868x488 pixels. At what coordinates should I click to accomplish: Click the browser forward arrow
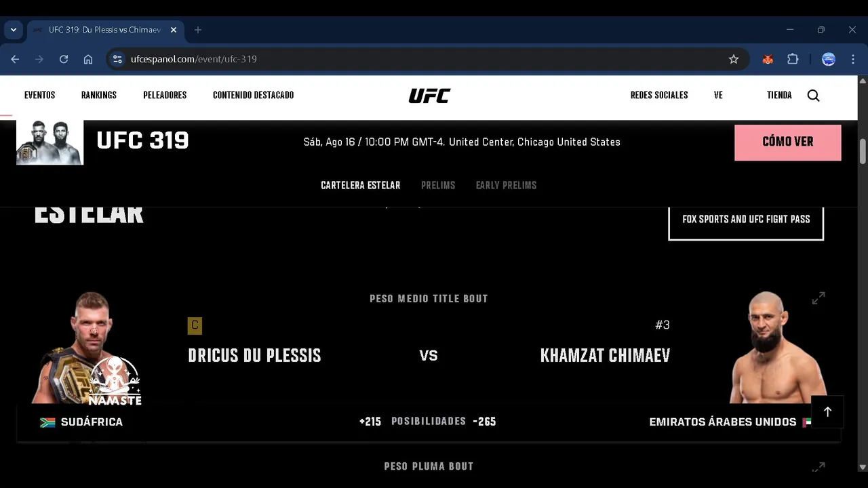point(39,59)
